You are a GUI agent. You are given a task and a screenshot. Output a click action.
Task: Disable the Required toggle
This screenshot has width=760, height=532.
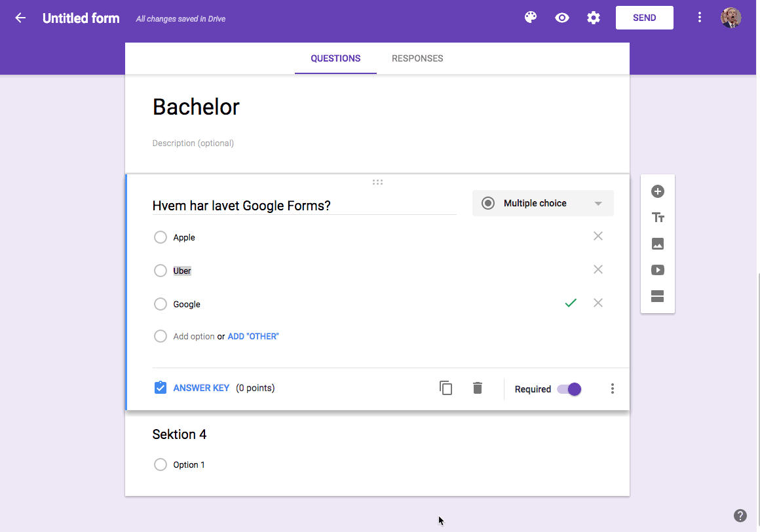(567, 389)
